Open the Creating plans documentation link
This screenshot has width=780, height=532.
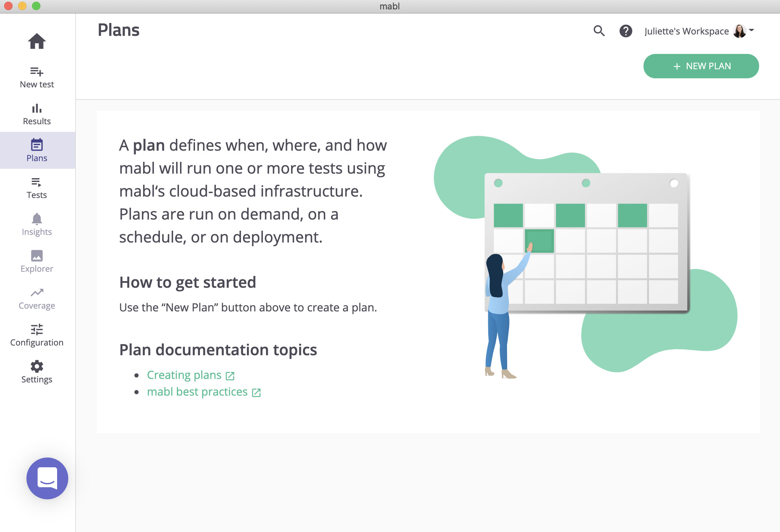[x=184, y=375]
